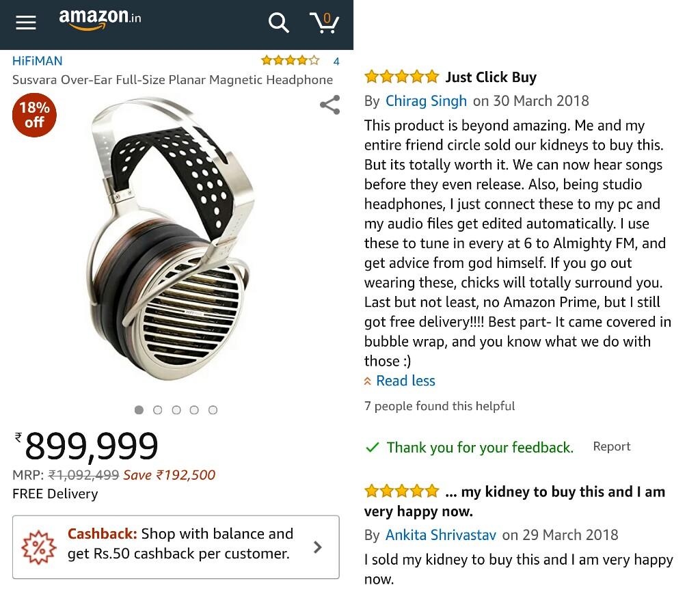Screen dimensions: 700x592
Task: Click the 18% off discount badge
Action: click(x=34, y=115)
